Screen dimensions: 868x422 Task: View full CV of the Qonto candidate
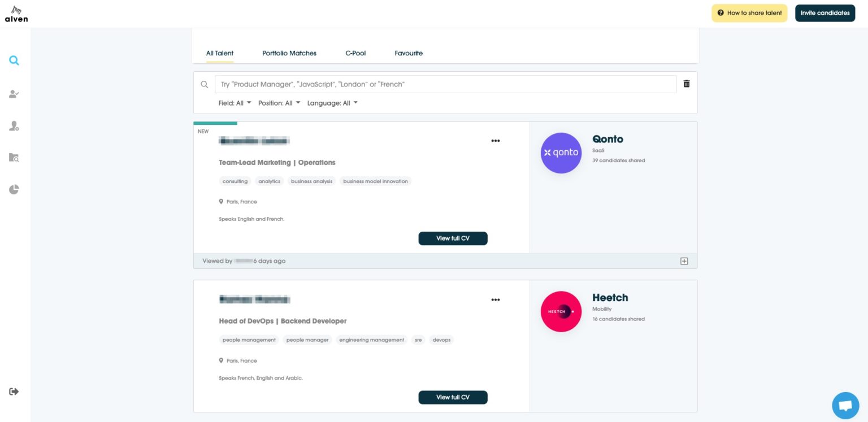[453, 238]
